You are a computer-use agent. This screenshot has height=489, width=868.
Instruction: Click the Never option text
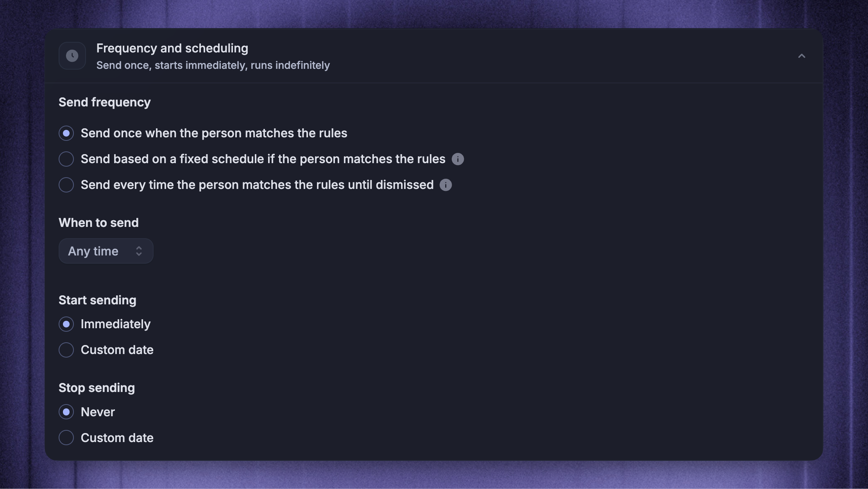98,412
